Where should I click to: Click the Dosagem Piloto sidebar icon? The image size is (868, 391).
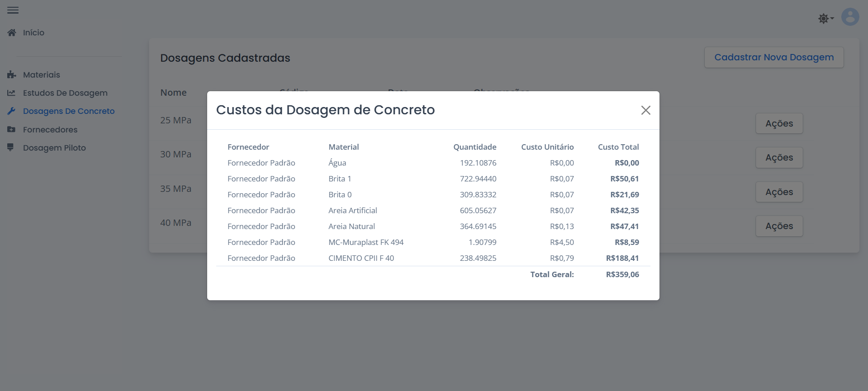[x=10, y=147]
